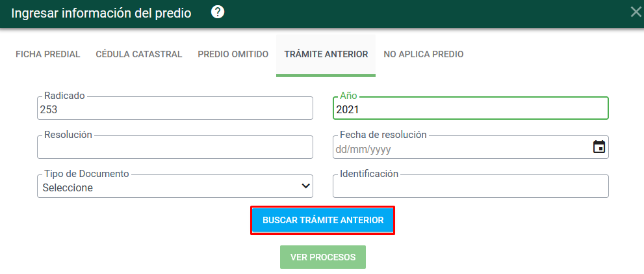Focus the Radicado field containing 253
The width and height of the screenshot is (644, 274).
click(175, 110)
